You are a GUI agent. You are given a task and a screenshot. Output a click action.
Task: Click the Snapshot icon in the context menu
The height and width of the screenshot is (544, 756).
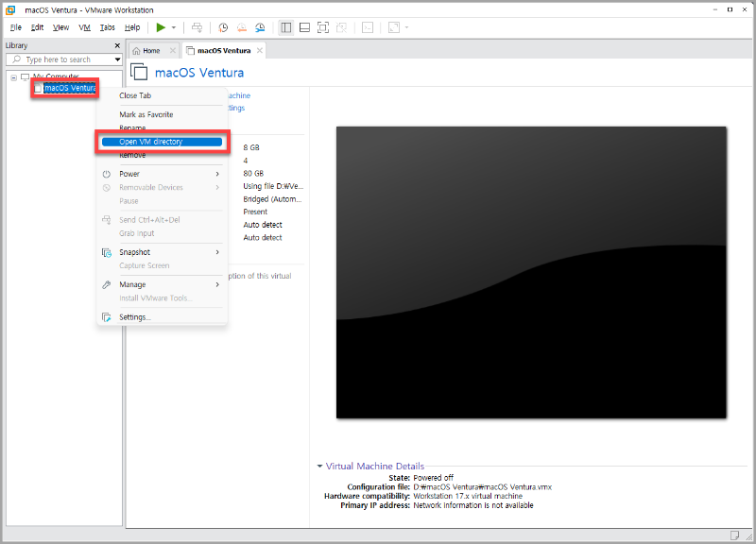coord(107,252)
